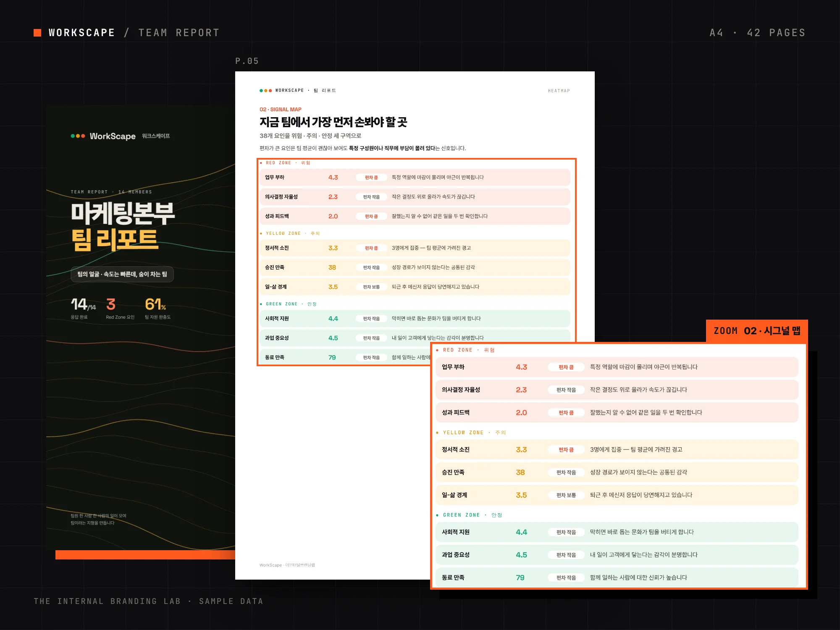Click the 02 · SIGNAL MAP section label
The width and height of the screenshot is (840, 630).
coord(281,109)
